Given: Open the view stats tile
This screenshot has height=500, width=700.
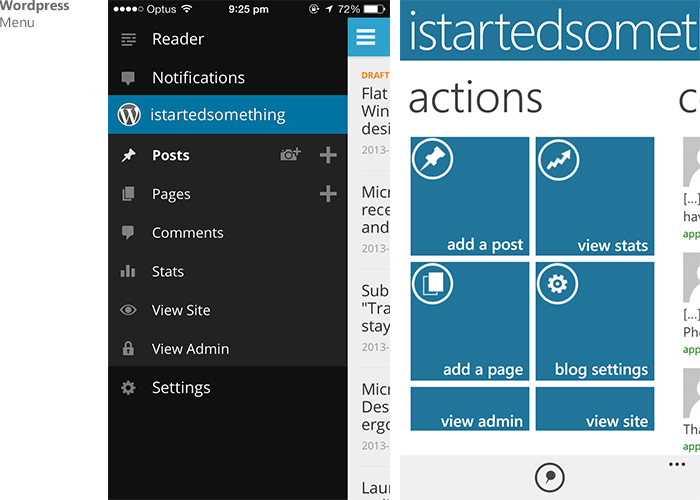Looking at the screenshot, I should tap(595, 196).
